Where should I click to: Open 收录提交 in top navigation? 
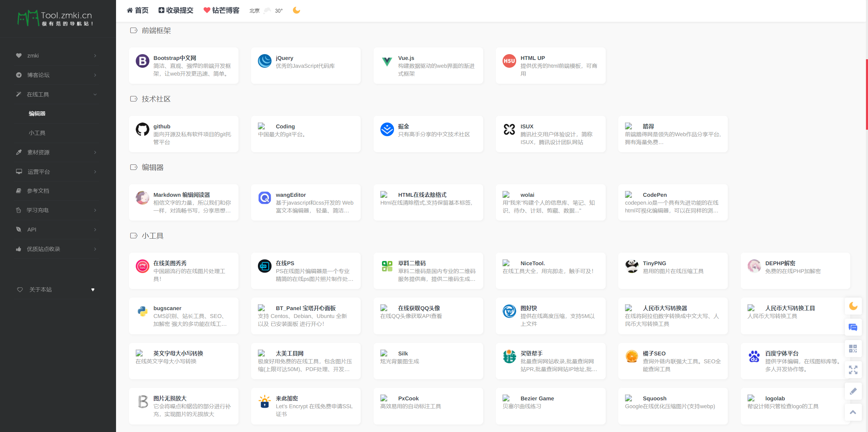click(x=176, y=10)
